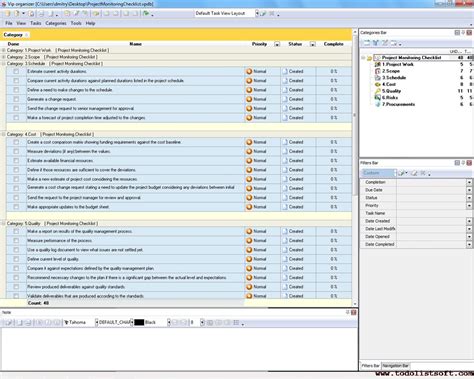Click the Category grouping header chip
The image size is (474, 379).
(15, 35)
